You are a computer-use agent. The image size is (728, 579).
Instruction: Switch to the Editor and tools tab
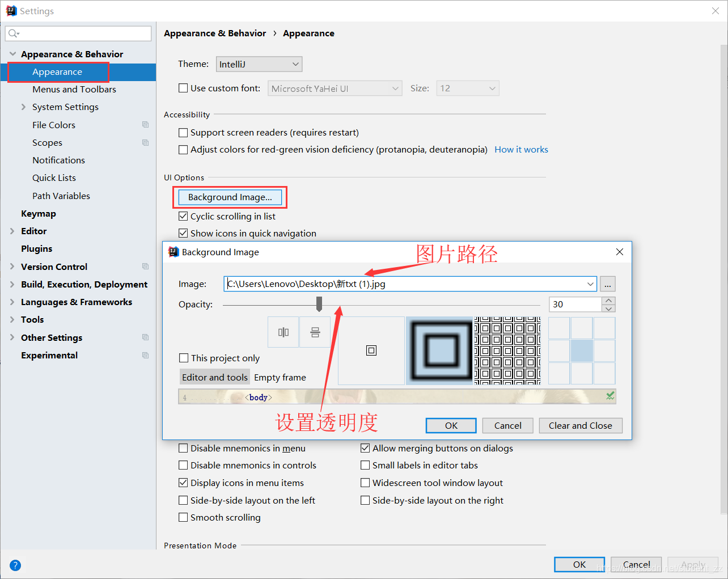(x=215, y=377)
